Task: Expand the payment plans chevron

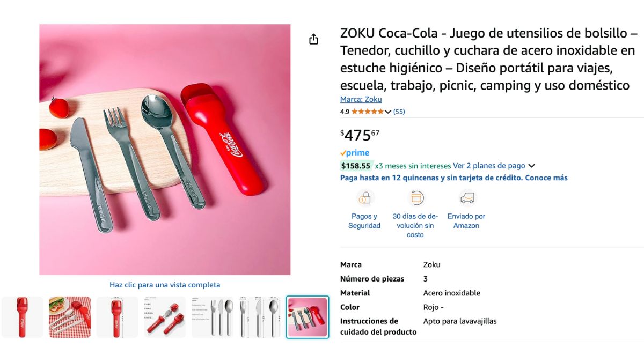Action: 531,166
